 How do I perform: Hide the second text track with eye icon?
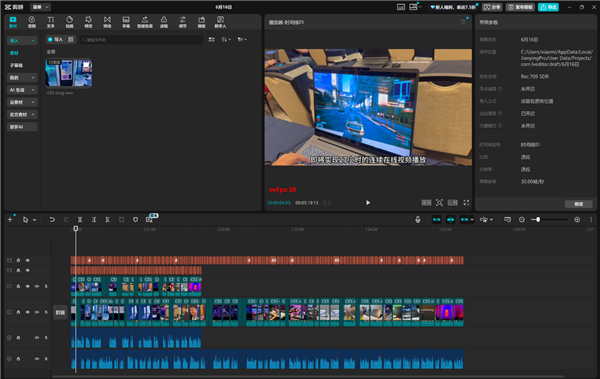point(28,270)
